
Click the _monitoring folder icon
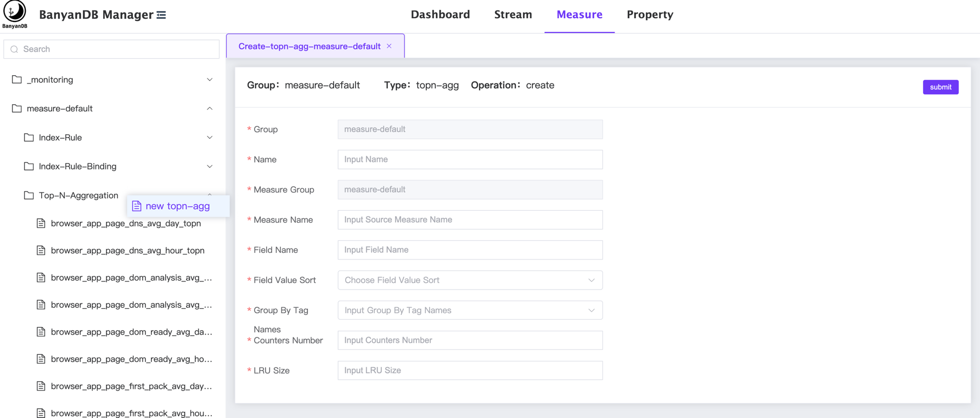17,80
